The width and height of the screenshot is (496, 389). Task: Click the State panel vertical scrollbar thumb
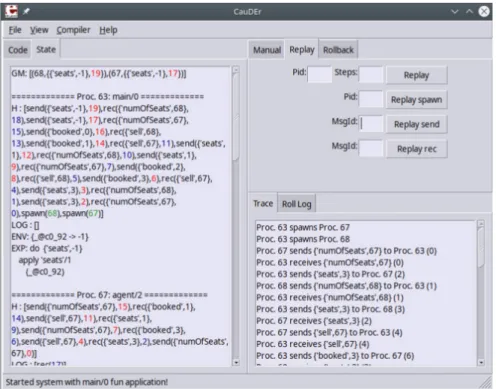pos(236,117)
